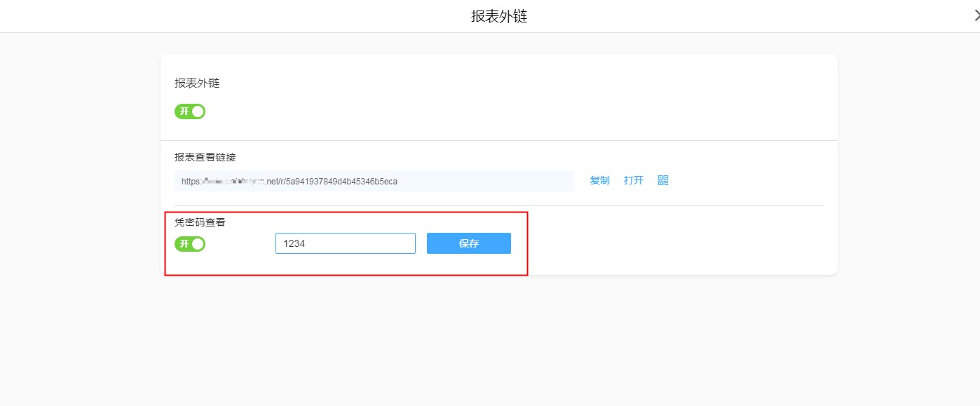Copy the report link via 复制
The width and height of the screenshot is (980, 406).
(599, 180)
